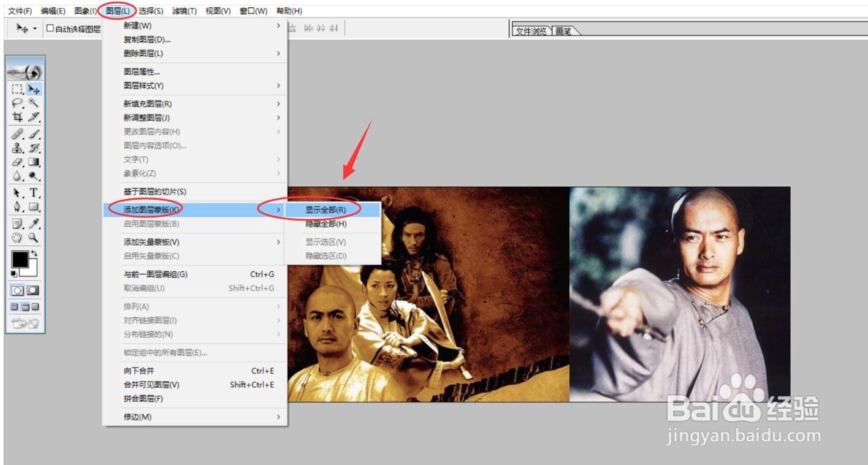Viewport: 868px width, 465px height.
Task: Open 选择(S) menu
Action: 151,11
